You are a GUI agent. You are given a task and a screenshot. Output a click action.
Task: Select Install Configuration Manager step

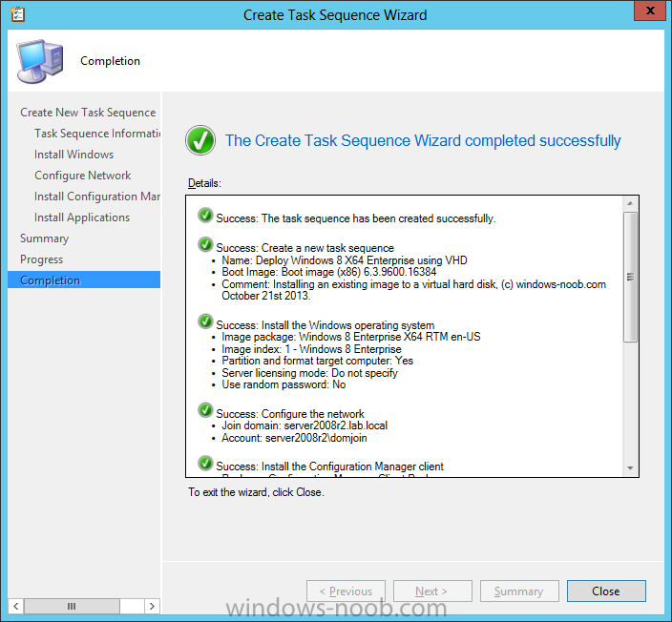click(97, 197)
